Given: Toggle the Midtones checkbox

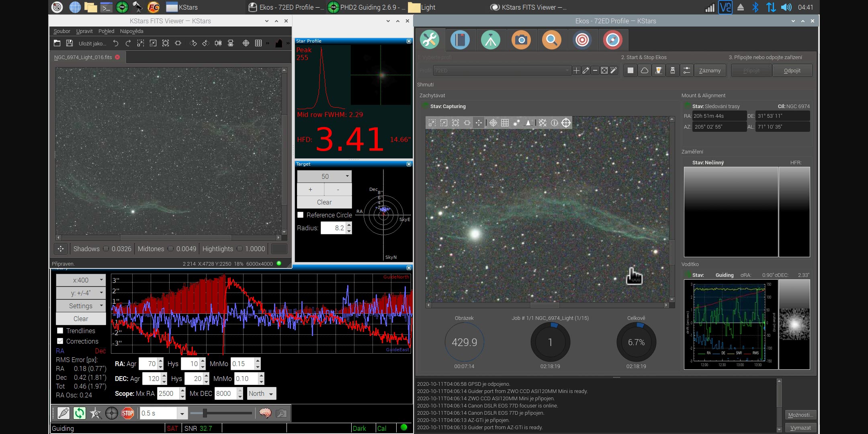Looking at the screenshot, I should (170, 249).
